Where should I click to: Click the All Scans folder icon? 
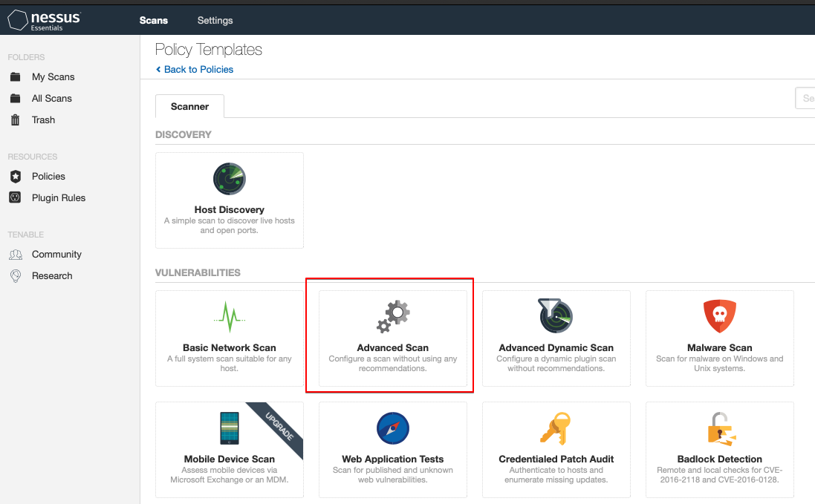click(x=16, y=98)
